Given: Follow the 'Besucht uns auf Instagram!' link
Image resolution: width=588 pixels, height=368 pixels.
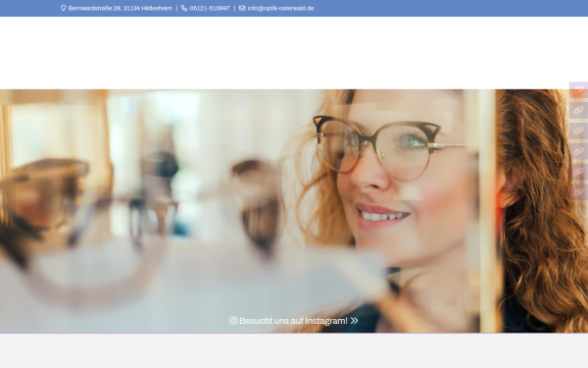Looking at the screenshot, I should 293,321.
